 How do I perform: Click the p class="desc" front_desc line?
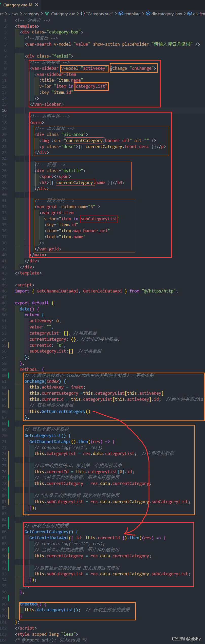pyautogui.click(x=103, y=146)
